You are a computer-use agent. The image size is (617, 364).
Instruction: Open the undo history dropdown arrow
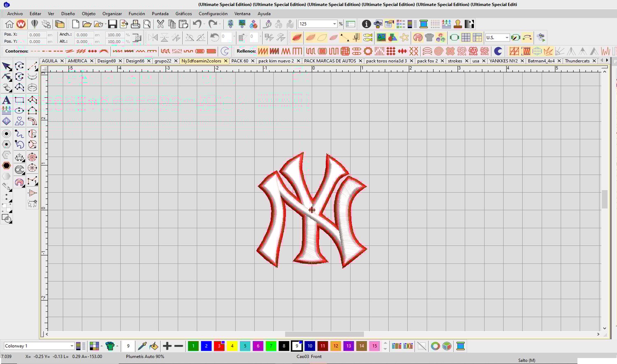tap(204, 24)
